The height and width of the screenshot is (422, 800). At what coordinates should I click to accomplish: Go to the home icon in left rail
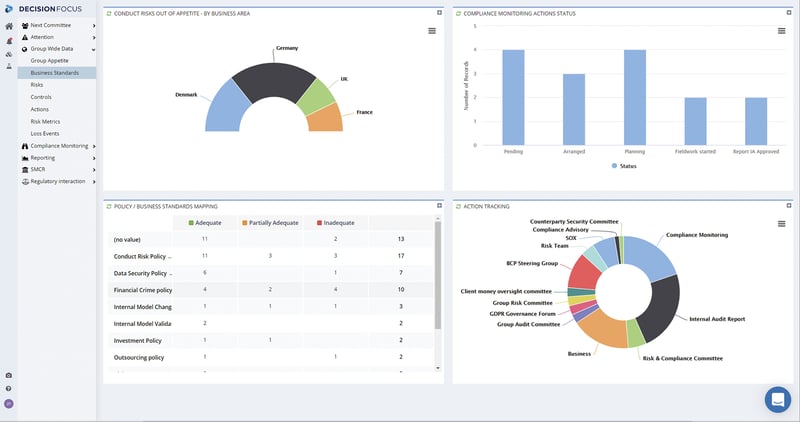point(9,26)
